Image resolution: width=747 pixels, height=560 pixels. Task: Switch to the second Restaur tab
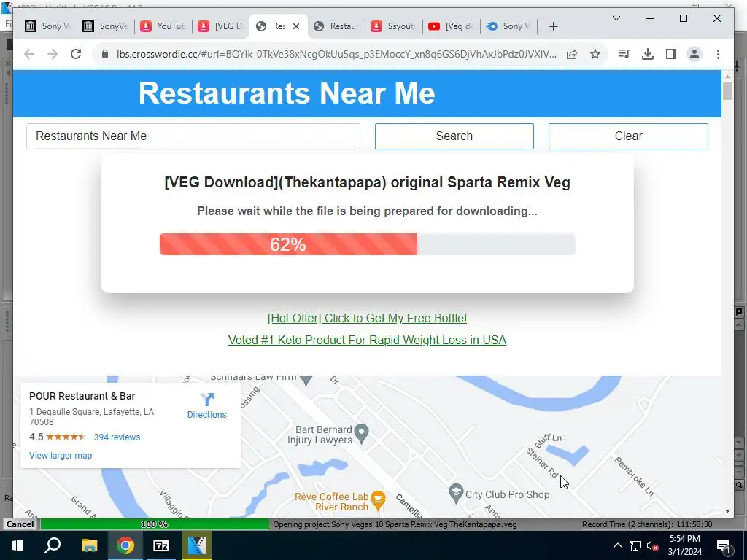337,26
